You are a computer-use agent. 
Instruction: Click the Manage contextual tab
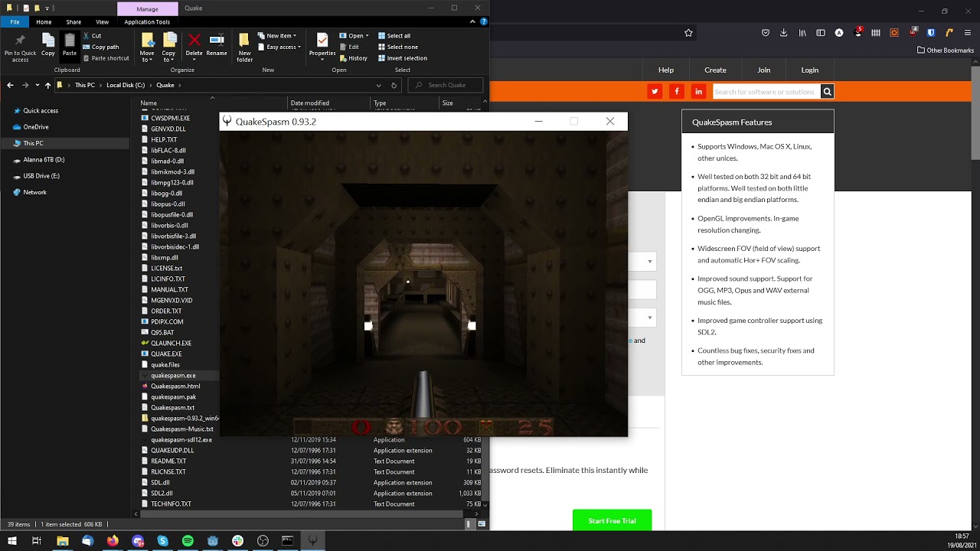147,8
